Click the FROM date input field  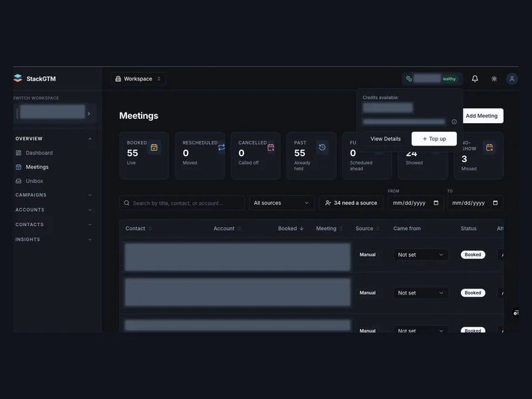[416, 203]
